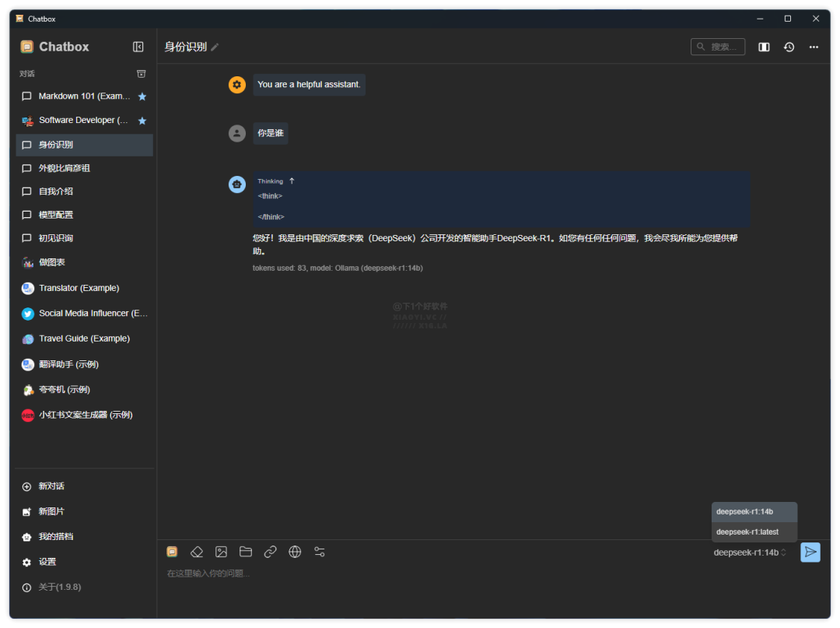Edit conversation title with pencil icon
This screenshot has height=628, width=840.
pos(215,47)
